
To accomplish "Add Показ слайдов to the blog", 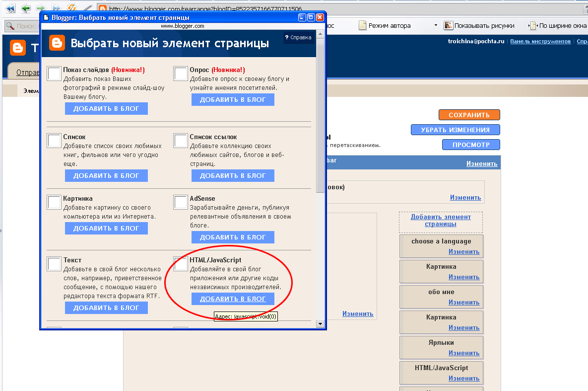I will point(106,108).
